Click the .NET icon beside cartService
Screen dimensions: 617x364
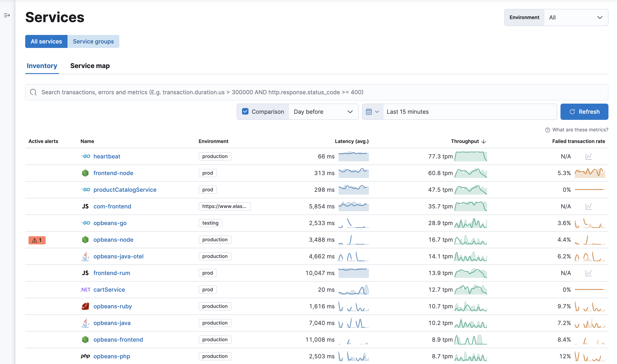(x=85, y=289)
